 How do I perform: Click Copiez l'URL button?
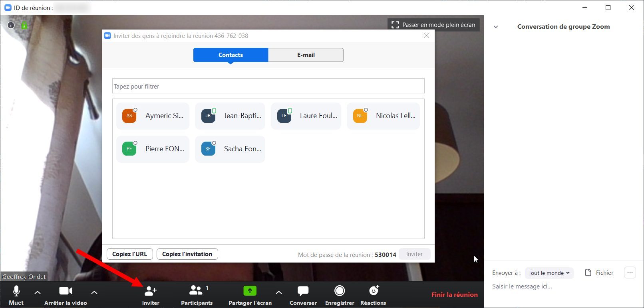130,254
